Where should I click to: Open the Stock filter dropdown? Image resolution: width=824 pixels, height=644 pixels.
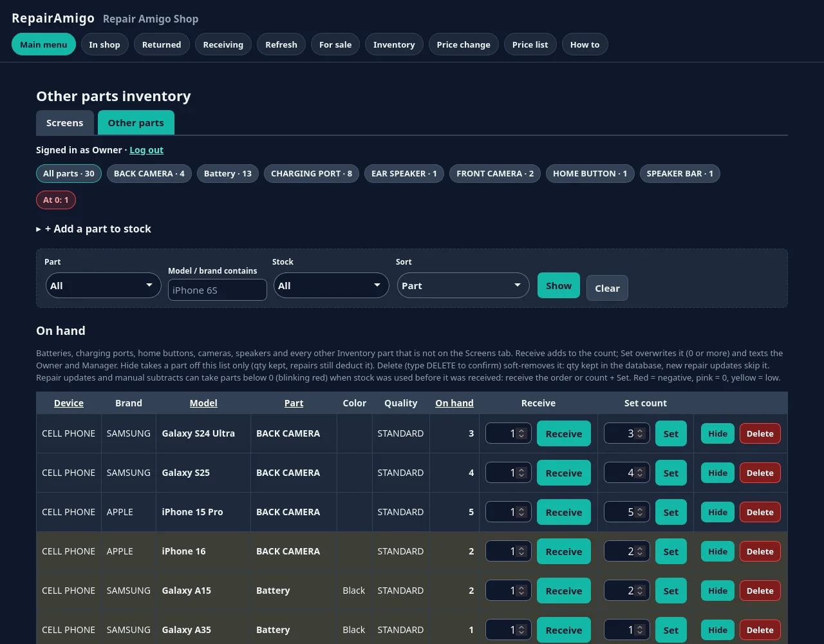pyautogui.click(x=331, y=285)
